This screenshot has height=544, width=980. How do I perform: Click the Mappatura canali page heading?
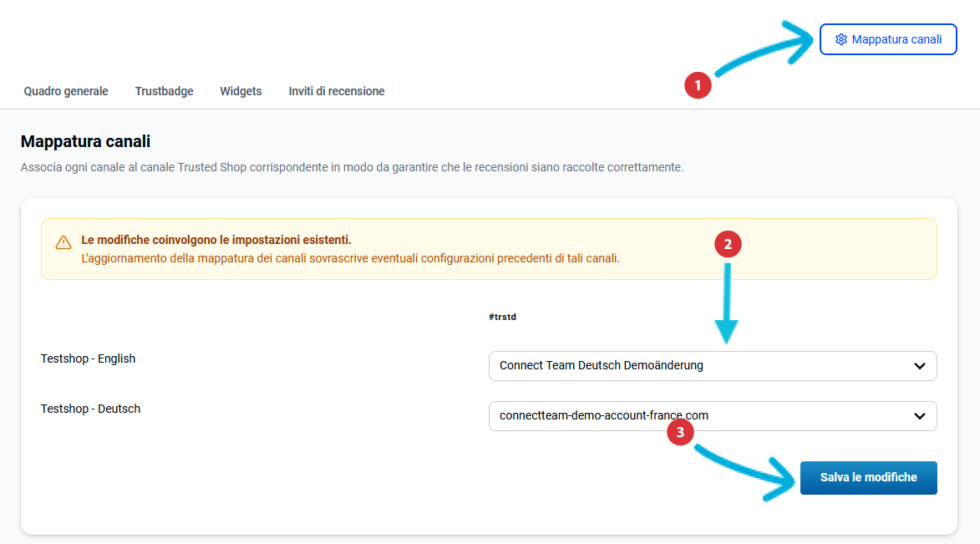[85, 141]
